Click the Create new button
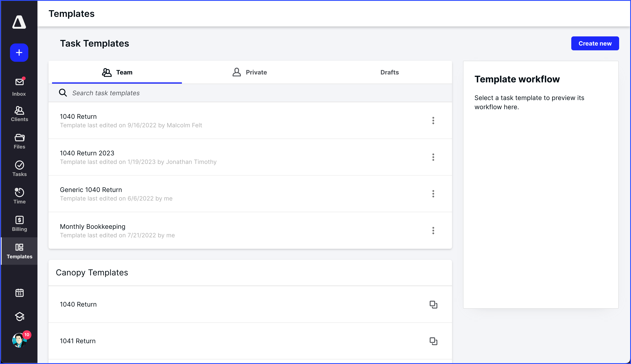 [x=595, y=43]
